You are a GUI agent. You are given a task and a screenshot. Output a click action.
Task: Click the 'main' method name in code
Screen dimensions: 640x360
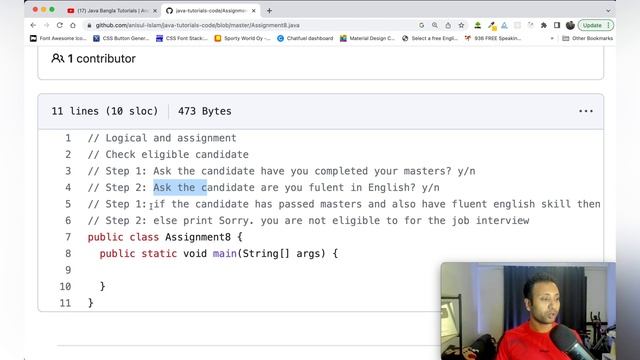[x=224, y=254]
